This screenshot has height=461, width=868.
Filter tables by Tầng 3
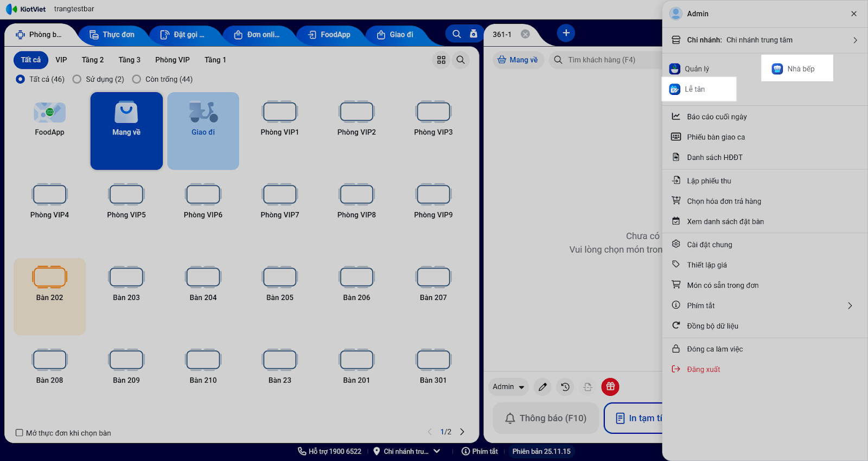coord(130,60)
